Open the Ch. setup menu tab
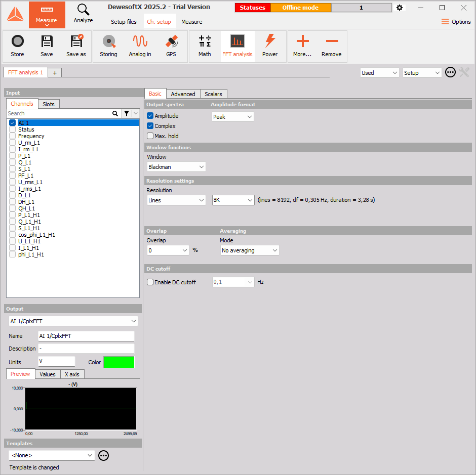Screen dimensions: 476x475 [159, 22]
